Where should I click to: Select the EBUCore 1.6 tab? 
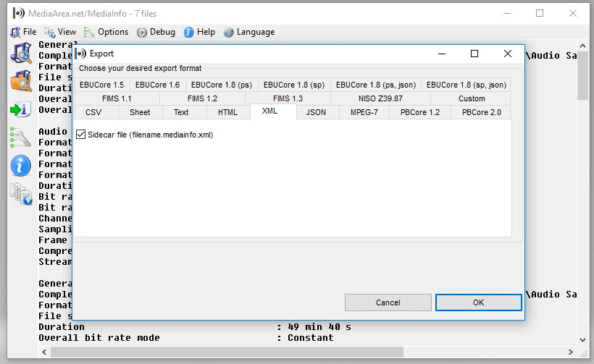[x=158, y=85]
